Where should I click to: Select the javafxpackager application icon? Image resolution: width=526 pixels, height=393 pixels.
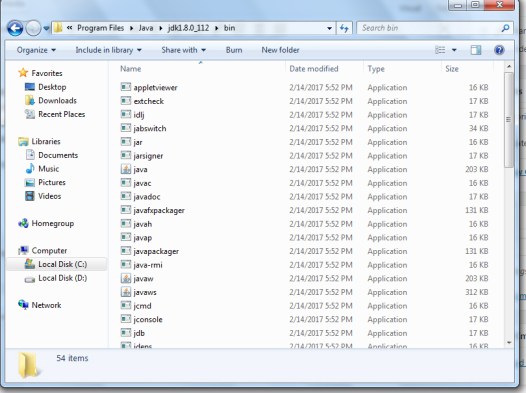125,210
